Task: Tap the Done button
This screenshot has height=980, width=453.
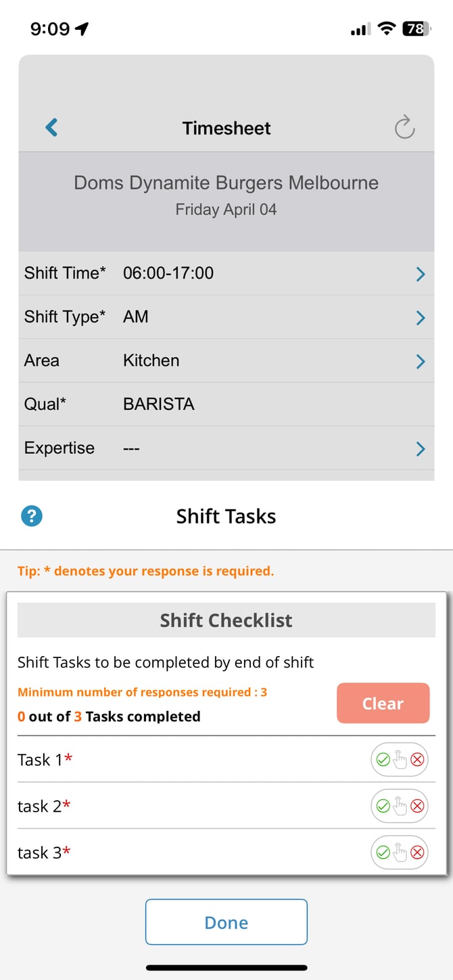Action: 226,923
